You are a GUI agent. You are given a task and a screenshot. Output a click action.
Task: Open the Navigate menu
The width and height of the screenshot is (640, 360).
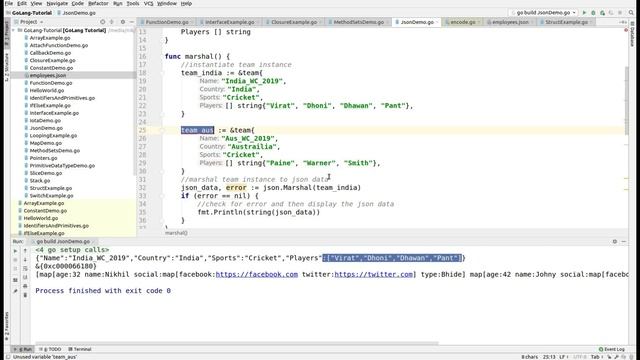(x=57, y=3)
